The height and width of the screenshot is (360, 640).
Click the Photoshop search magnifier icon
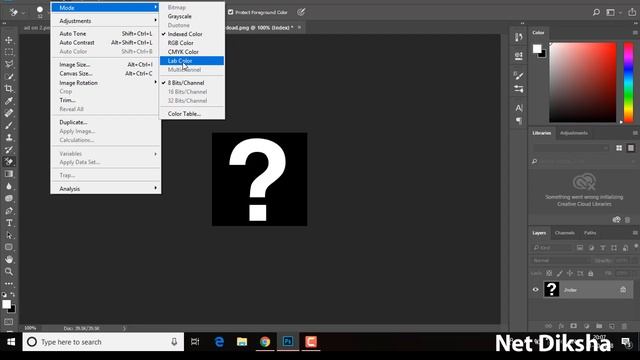[596, 12]
